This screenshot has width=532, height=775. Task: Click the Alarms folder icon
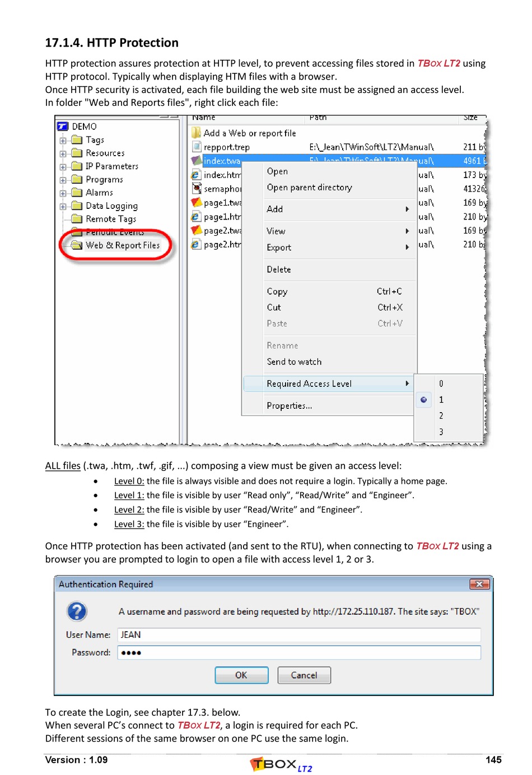point(77,193)
